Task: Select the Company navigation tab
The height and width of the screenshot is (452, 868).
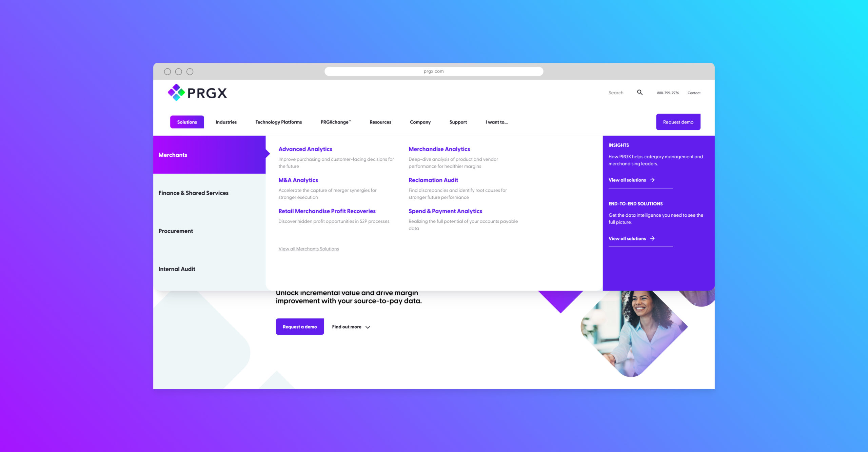Action: [x=420, y=122]
